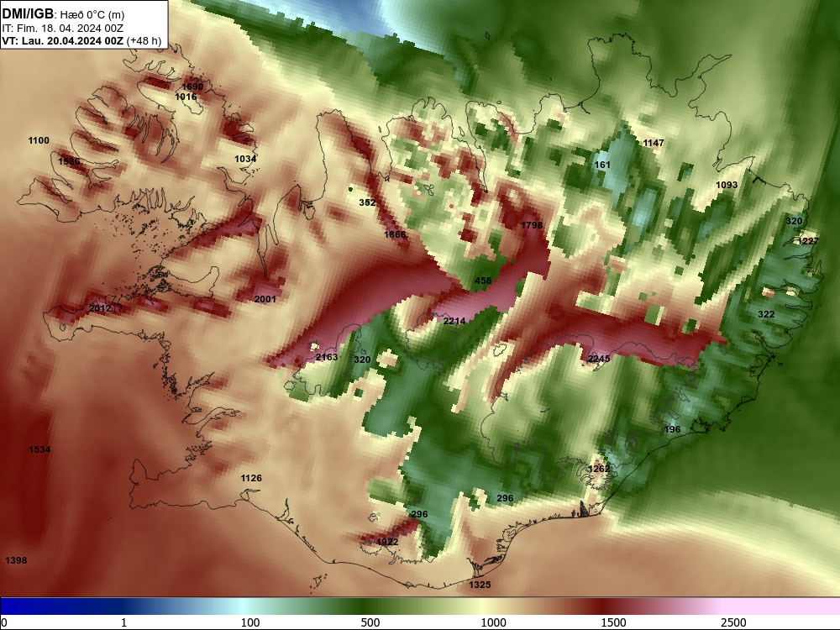
Task: Click map value 352 on the map
Action: click(x=367, y=202)
